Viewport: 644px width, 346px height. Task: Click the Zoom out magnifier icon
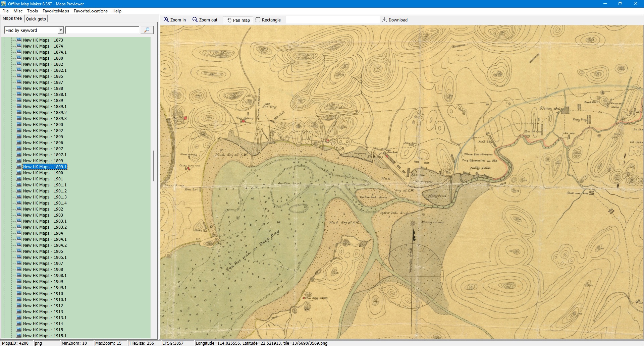195,20
